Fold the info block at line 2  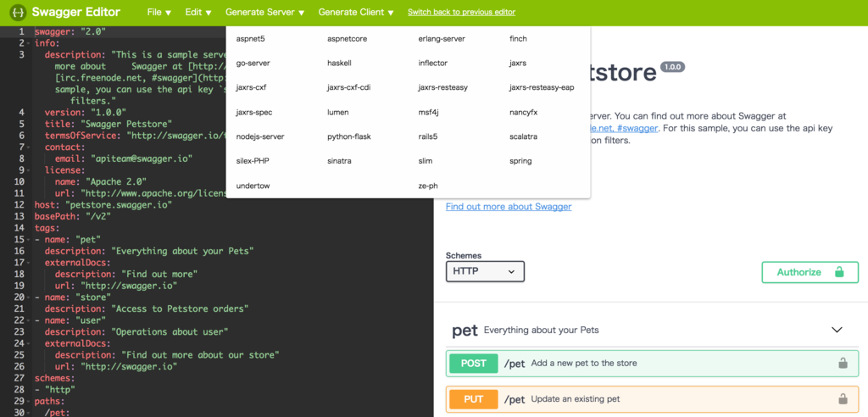coord(28,43)
